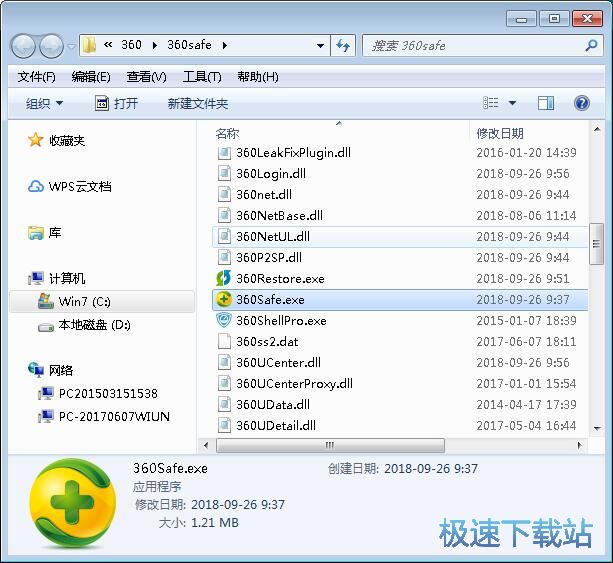This screenshot has width=613, height=563.
Task: Expand hidden path chevron before 360
Action: pos(108,45)
